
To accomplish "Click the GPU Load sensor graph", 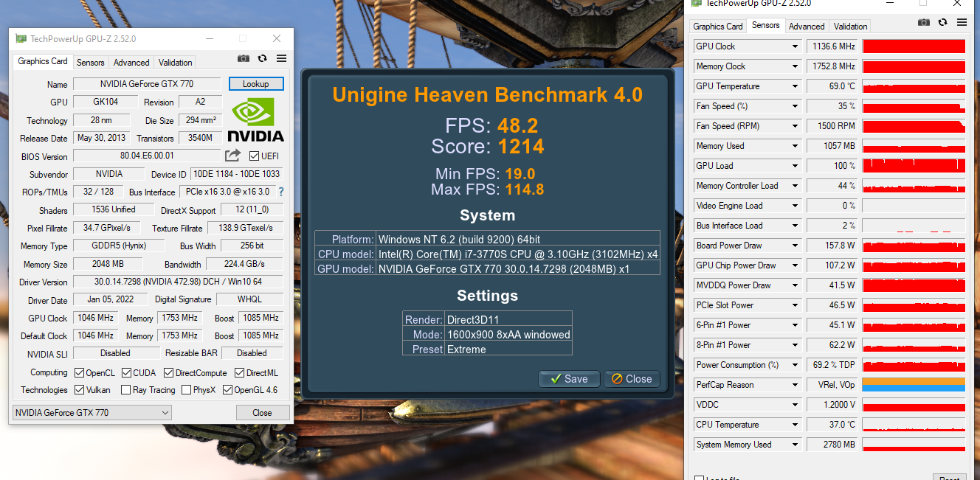I will (914, 166).
